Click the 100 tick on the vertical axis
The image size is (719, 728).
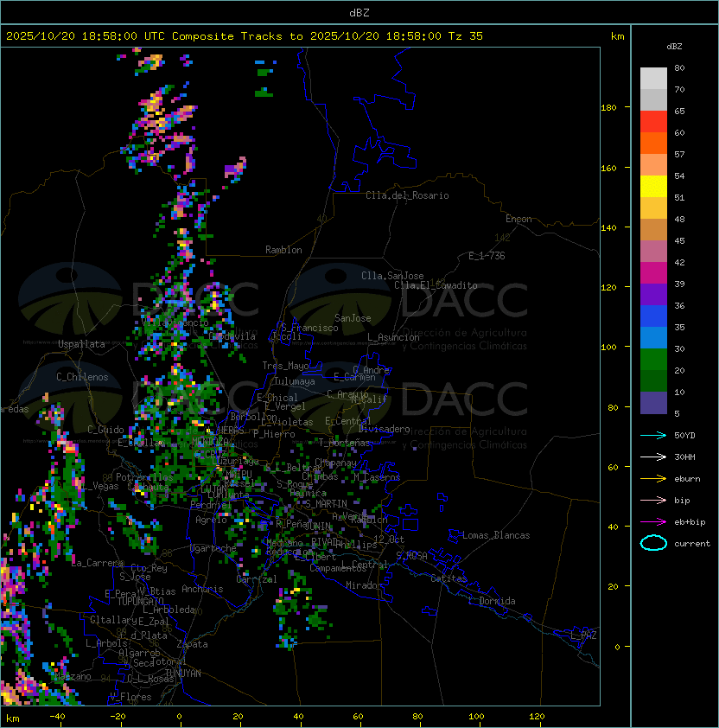point(608,348)
